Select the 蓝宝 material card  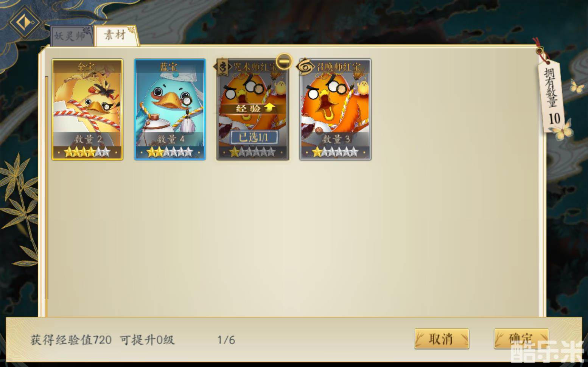coord(170,110)
